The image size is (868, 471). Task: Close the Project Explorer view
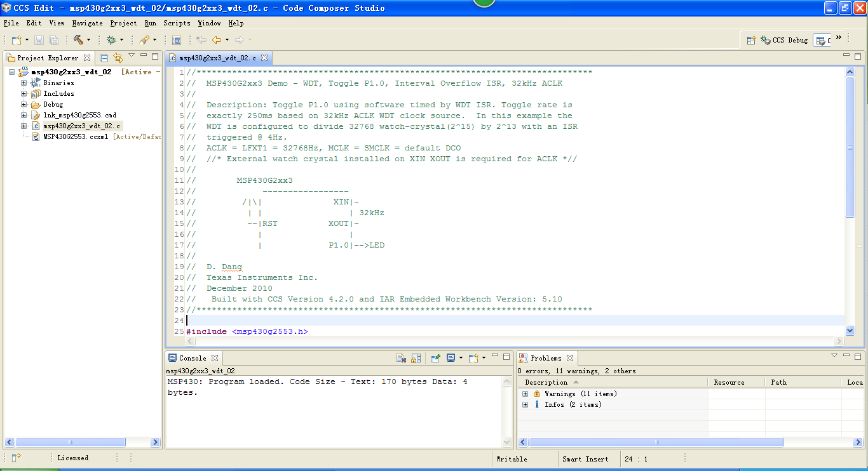pos(87,58)
